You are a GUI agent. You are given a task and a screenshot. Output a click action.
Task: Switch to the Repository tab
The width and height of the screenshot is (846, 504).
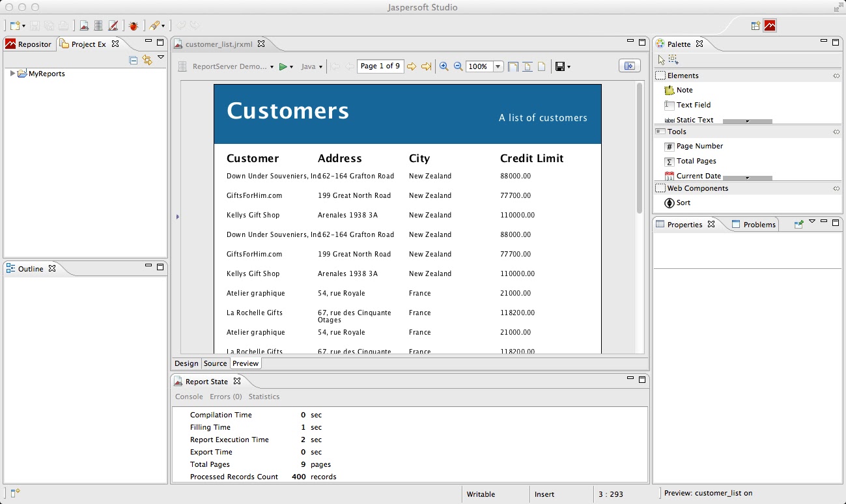point(28,44)
